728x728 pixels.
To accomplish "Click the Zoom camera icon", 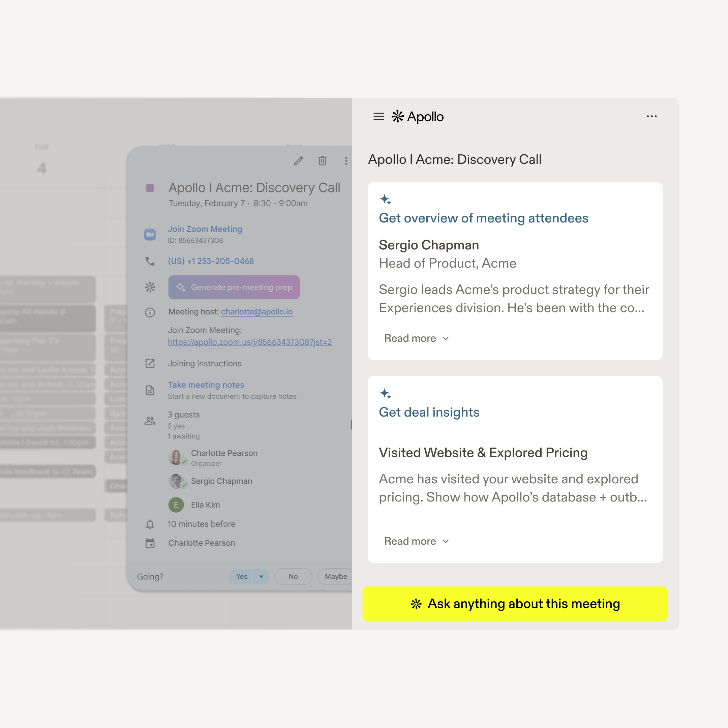I will (x=150, y=234).
